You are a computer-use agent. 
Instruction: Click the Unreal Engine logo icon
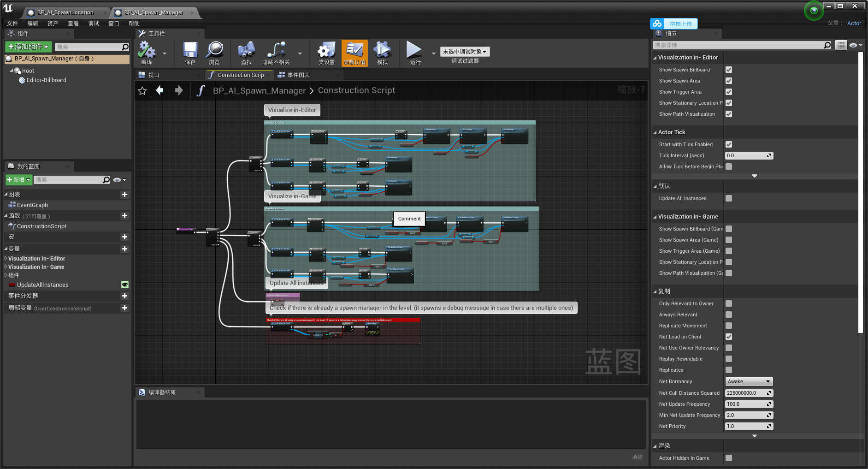tap(8, 8)
